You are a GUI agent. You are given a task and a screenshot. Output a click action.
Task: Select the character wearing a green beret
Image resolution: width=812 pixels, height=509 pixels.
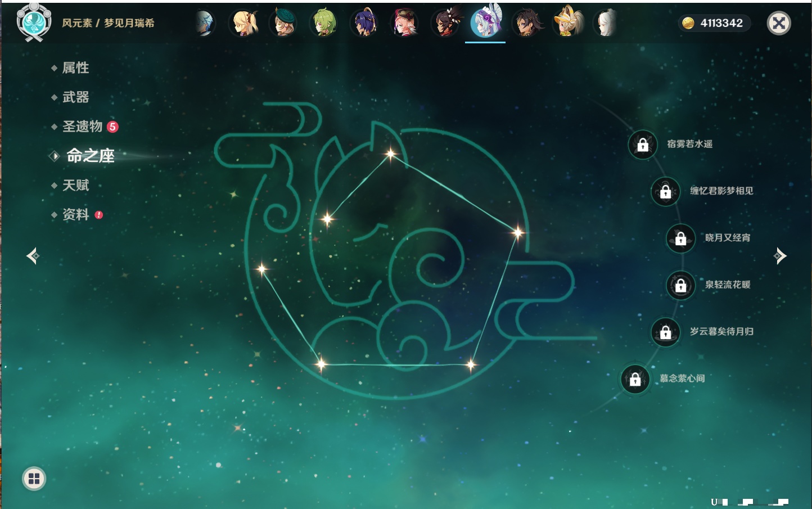284,23
